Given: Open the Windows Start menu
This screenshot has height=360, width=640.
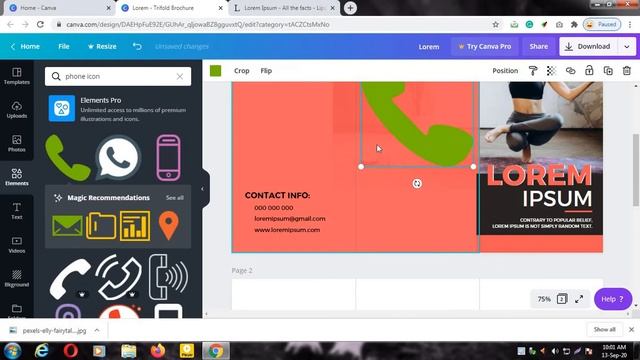Looking at the screenshot, I should (12, 351).
